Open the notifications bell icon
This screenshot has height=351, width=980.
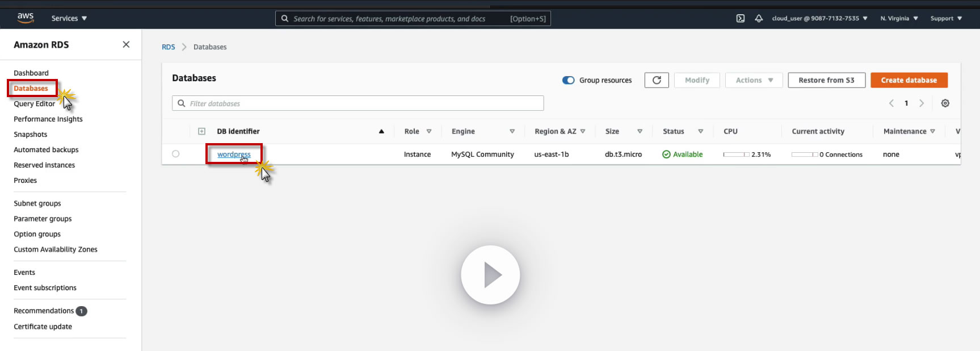coord(759,18)
